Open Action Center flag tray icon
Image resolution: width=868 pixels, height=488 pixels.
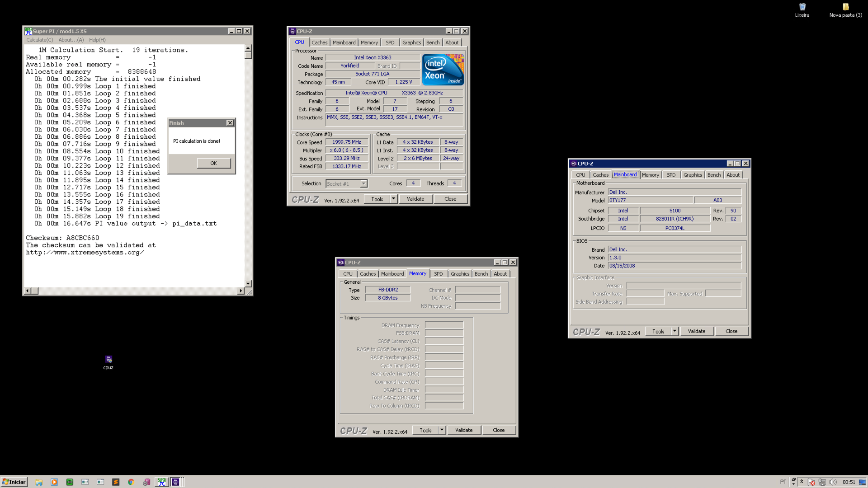coord(811,482)
